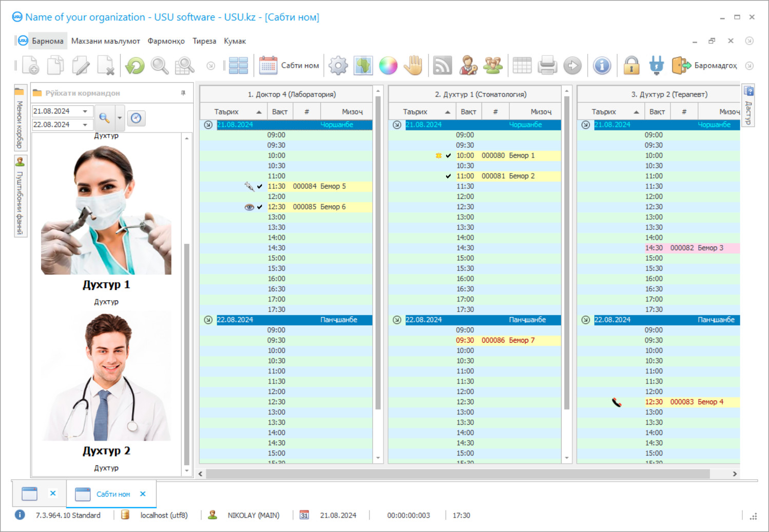The image size is (769, 532).
Task: Select appointment 000086 Бемор 7
Action: click(508, 340)
